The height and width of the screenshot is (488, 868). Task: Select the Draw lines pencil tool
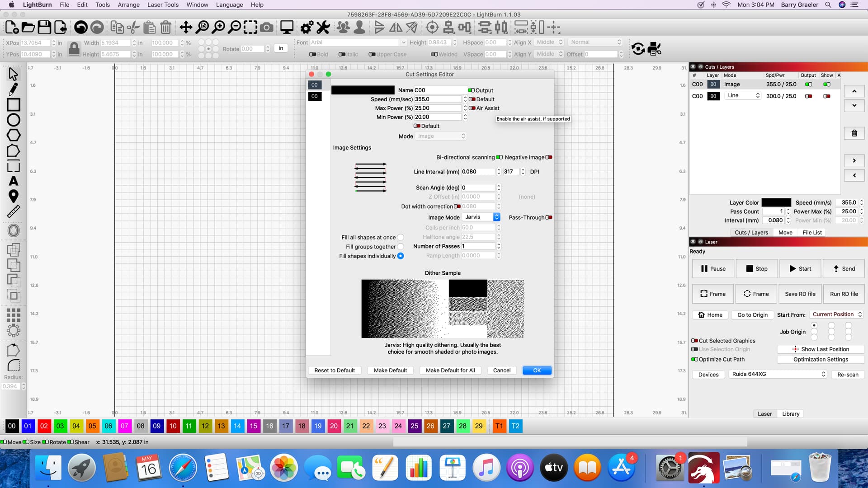point(14,89)
